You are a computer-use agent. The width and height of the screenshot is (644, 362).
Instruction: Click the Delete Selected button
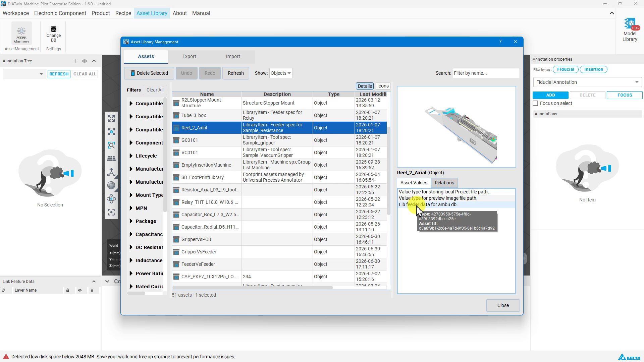(x=149, y=73)
